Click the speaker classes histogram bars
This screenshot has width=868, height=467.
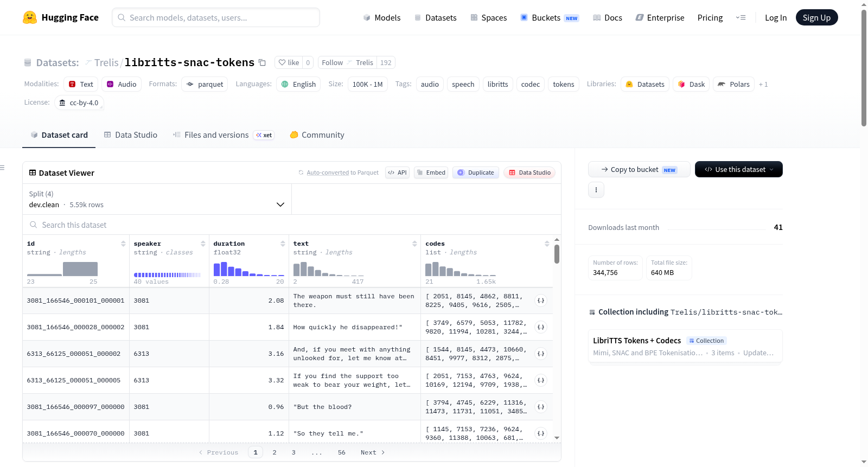click(x=167, y=275)
